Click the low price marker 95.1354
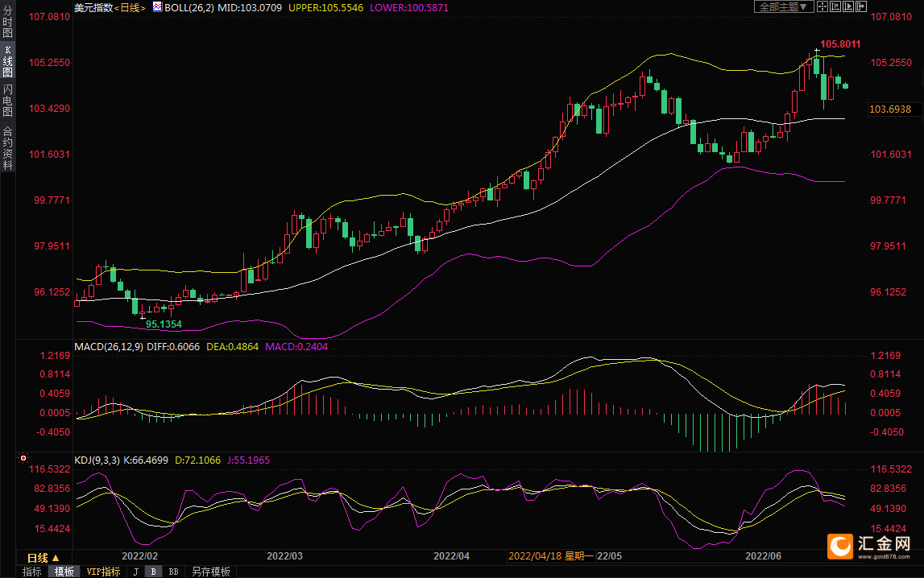This screenshot has height=578, width=924. click(164, 324)
